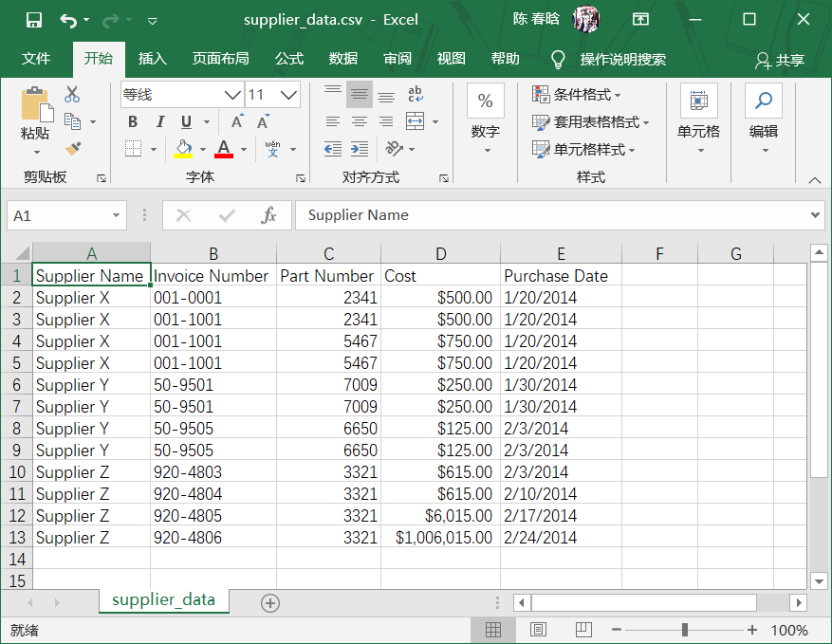Open the font size dropdown
This screenshot has height=644, width=832.
click(x=288, y=95)
